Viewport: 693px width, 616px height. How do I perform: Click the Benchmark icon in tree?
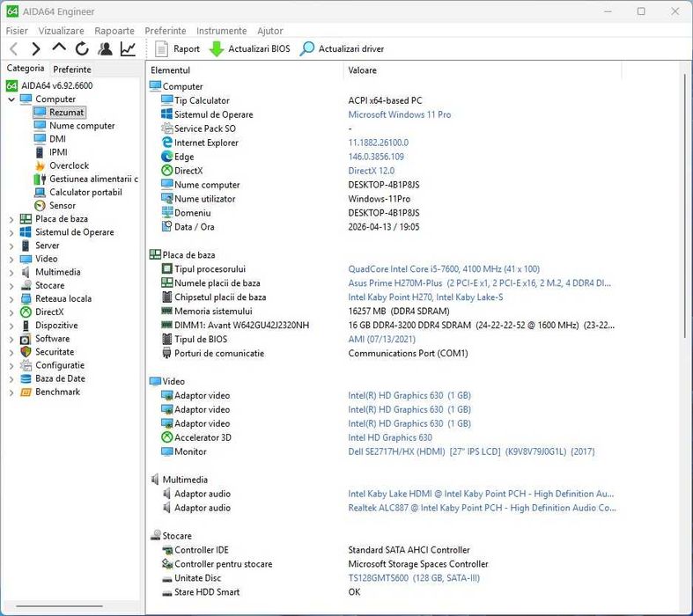point(26,392)
